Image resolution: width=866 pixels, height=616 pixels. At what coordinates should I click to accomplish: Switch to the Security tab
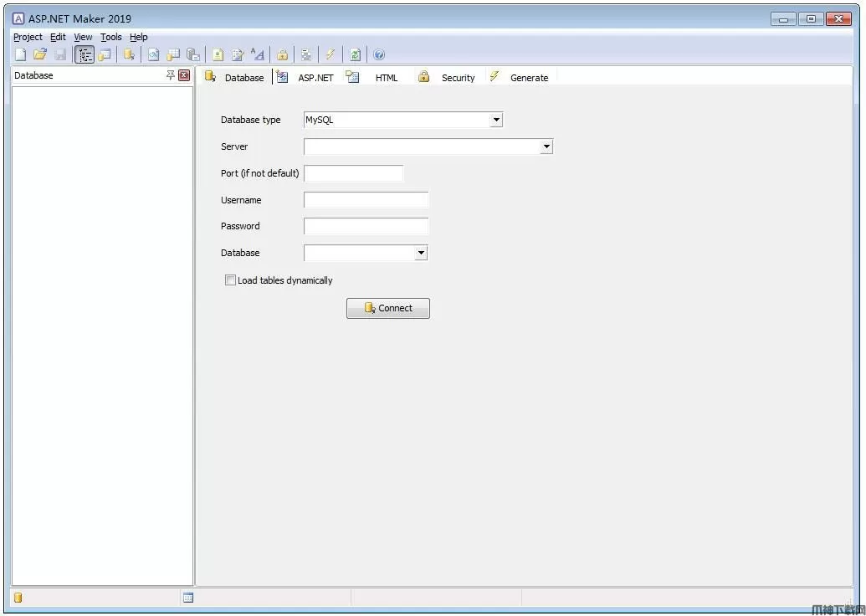pos(457,78)
